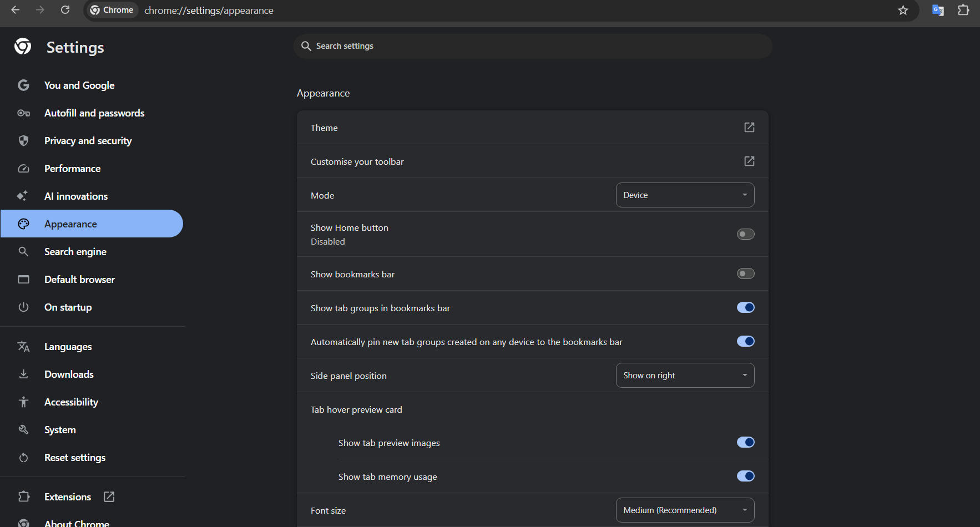Image resolution: width=980 pixels, height=527 pixels.
Task: Disable Show tab groups in bookmarks bar
Action: [x=745, y=307]
